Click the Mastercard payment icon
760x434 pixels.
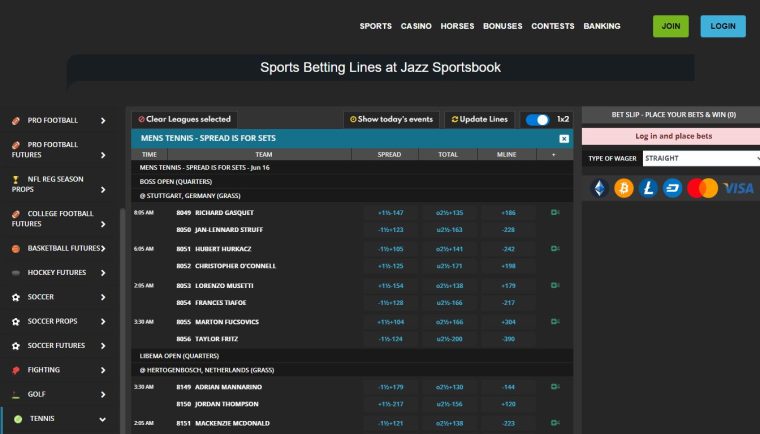[702, 188]
